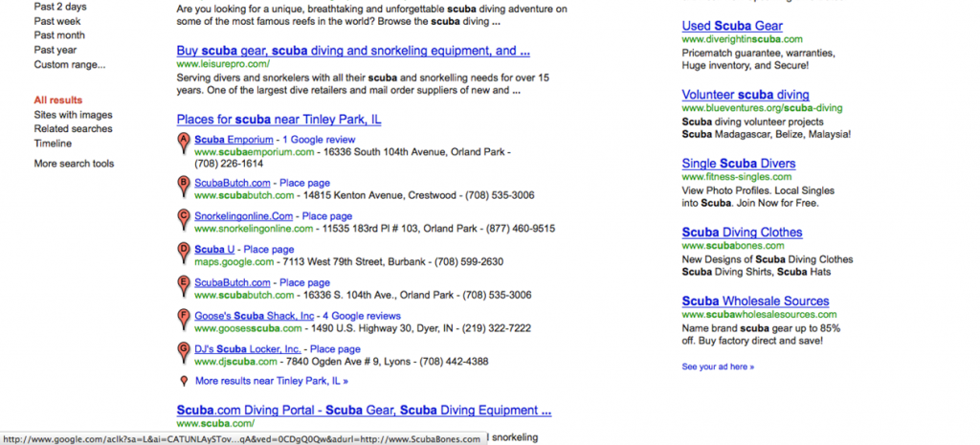Open 4 Google reviews for Goose's Scuba Shack
Image resolution: width=980 pixels, height=445 pixels.
(x=361, y=316)
